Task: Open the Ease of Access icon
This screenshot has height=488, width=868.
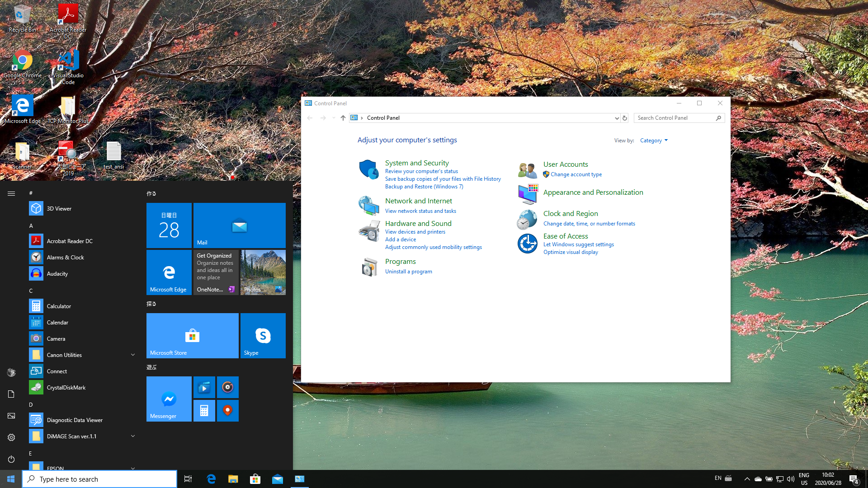Action: tap(527, 244)
